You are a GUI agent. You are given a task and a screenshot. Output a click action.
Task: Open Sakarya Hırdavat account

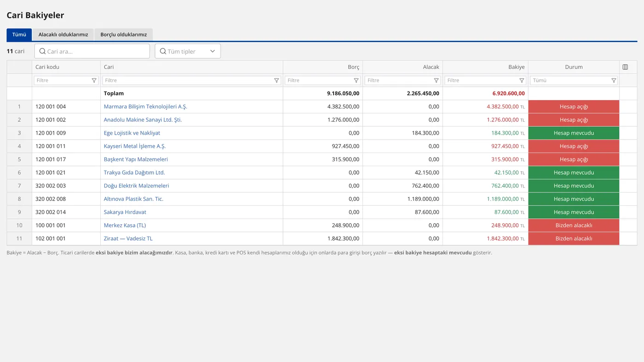[125, 212]
